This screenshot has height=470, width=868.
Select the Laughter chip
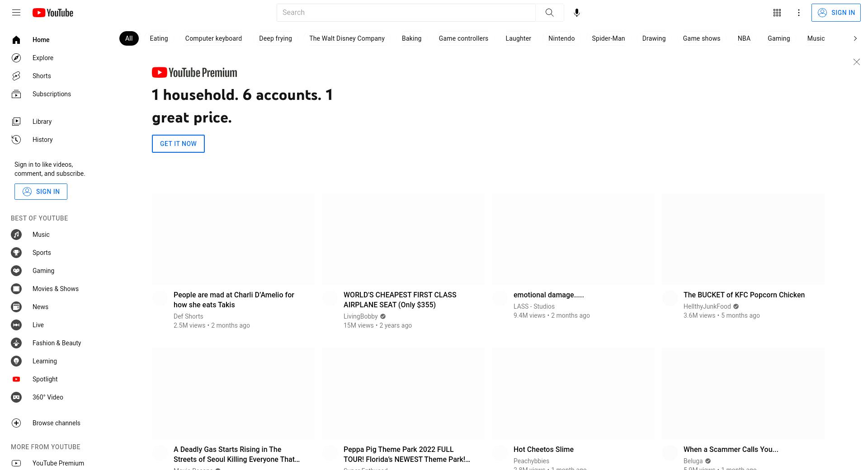518,38
